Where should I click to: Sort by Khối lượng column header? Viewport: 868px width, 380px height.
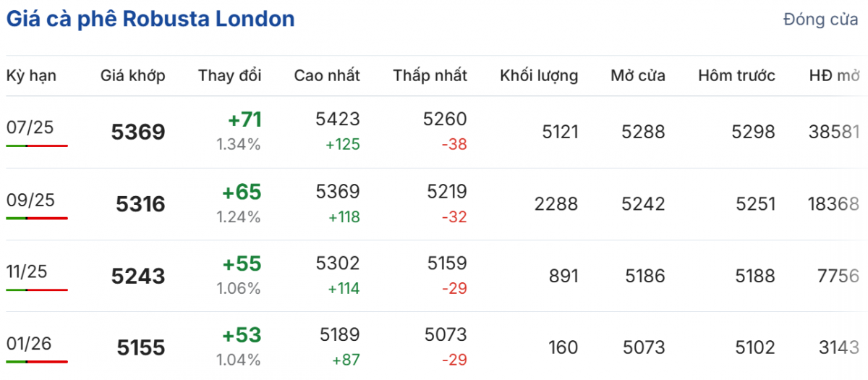click(538, 76)
